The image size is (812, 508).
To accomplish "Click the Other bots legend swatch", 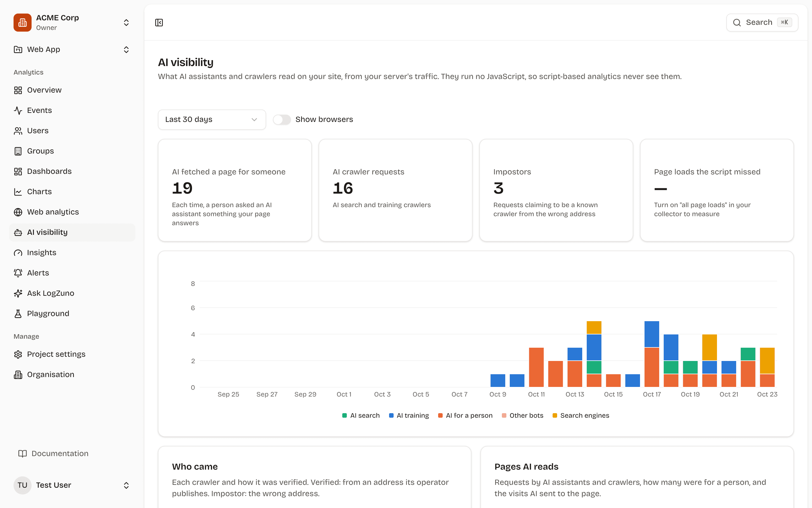I will (x=504, y=416).
